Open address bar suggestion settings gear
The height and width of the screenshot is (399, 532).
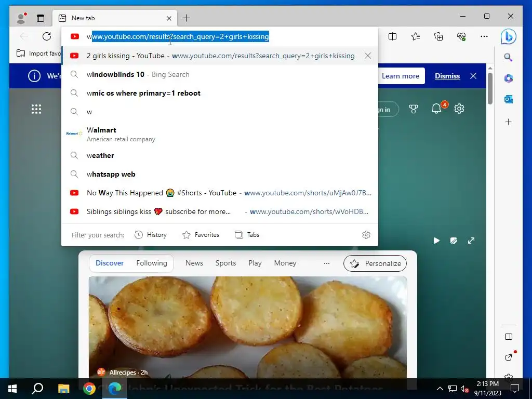click(x=366, y=235)
